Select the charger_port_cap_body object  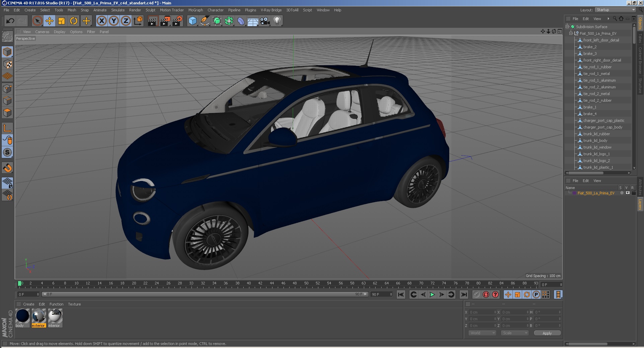[x=603, y=127]
